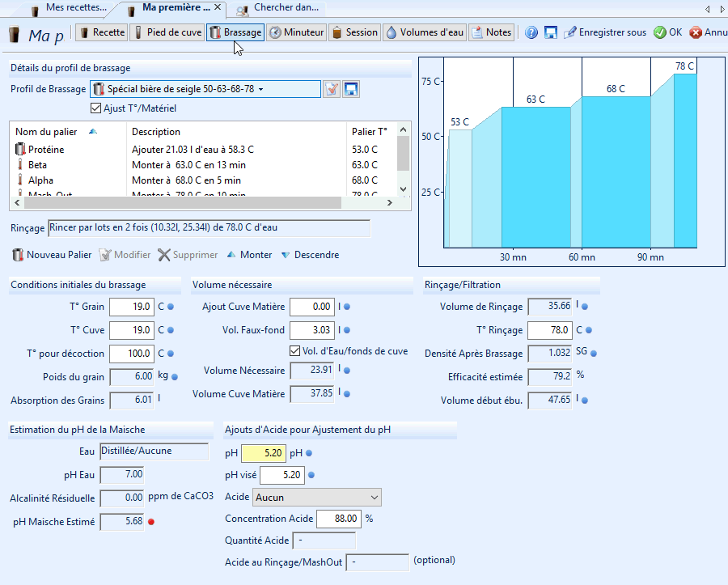728x585 pixels.
Task: Open the Notes section
Action: (x=491, y=32)
